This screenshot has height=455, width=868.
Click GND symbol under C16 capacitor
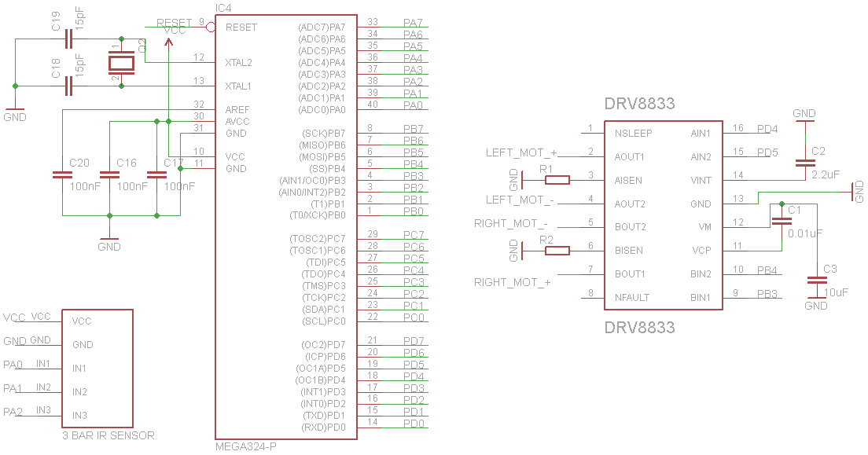(109, 243)
